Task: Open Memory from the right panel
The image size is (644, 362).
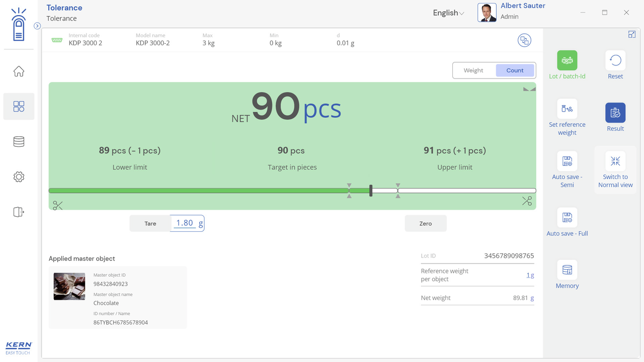Action: click(567, 270)
